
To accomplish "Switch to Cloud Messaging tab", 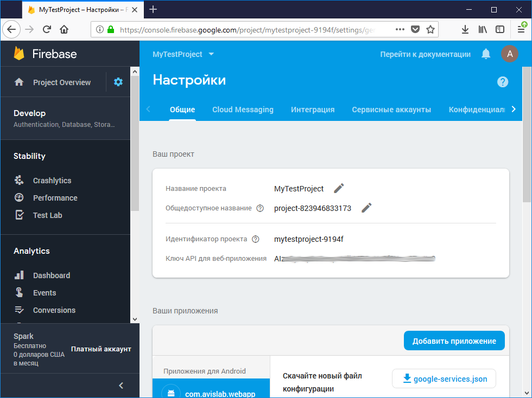I will click(243, 110).
